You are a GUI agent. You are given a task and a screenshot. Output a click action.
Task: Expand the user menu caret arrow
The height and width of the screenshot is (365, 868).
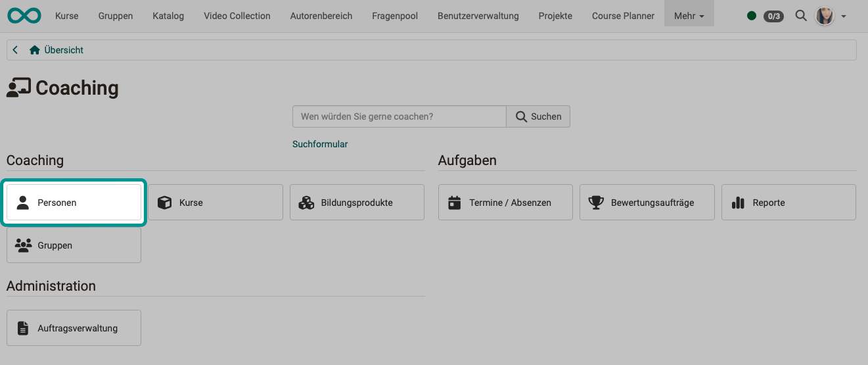[844, 16]
